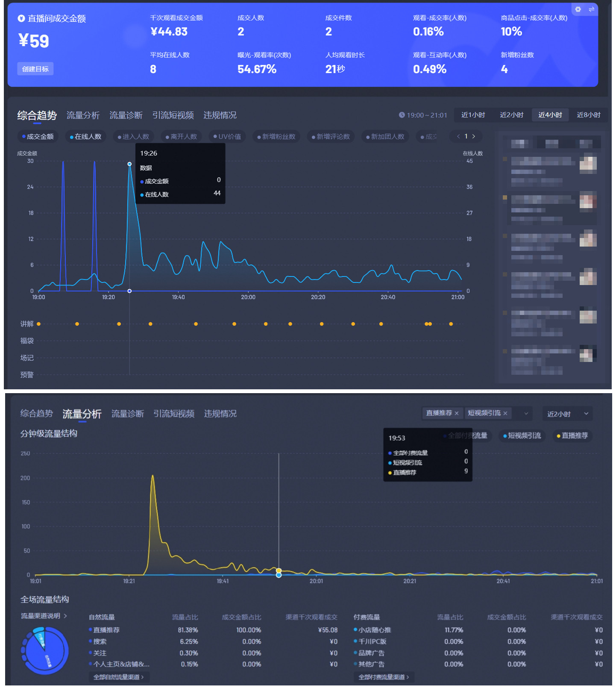Click the 19:00 ~ 21:01 time range text
This screenshot has height=691, width=616.
[x=427, y=115]
